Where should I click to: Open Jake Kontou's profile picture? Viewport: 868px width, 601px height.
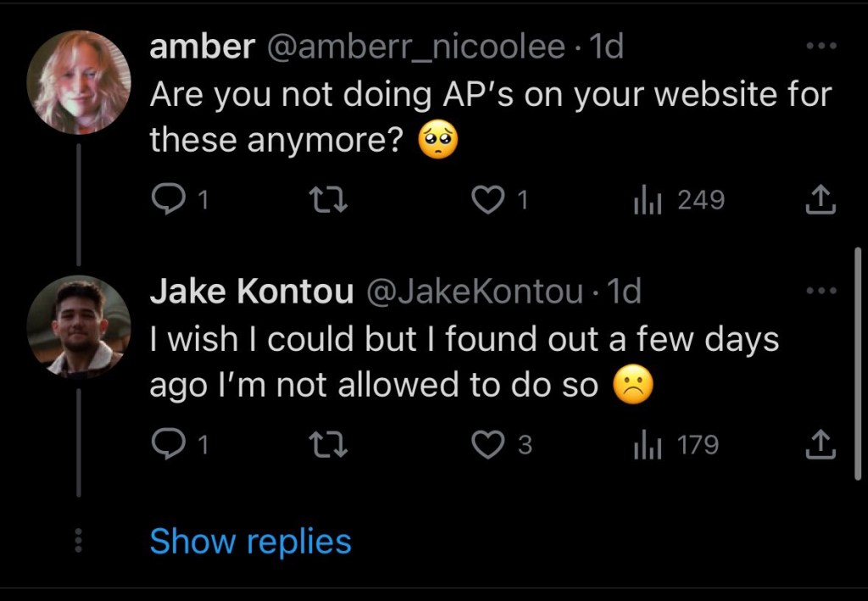pos(78,326)
